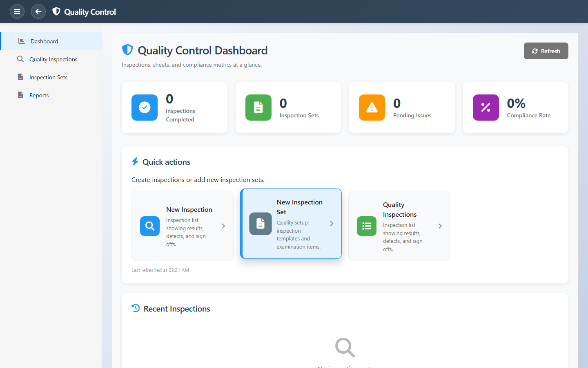Screen dimensions: 588x368
Task: Click the purple Compliance Rate percent icon
Action: coord(486,108)
